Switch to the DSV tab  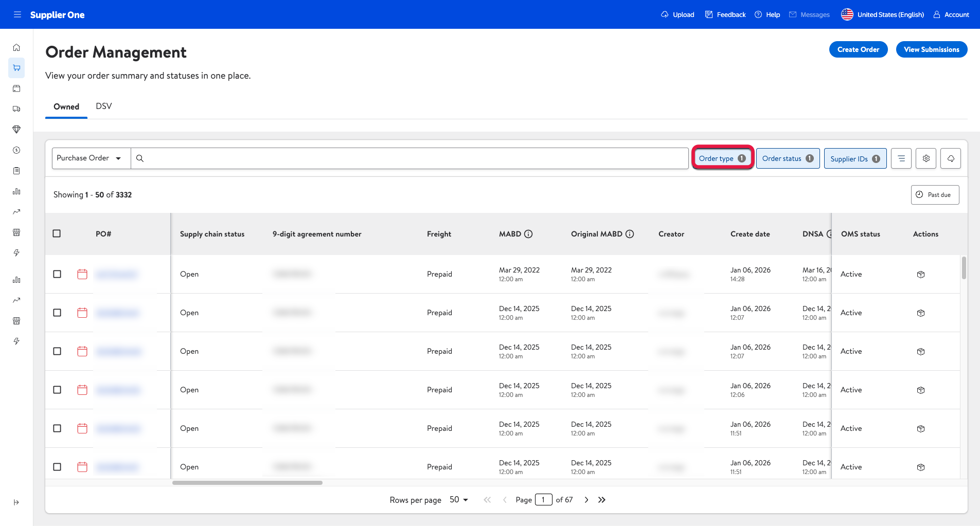(x=103, y=106)
